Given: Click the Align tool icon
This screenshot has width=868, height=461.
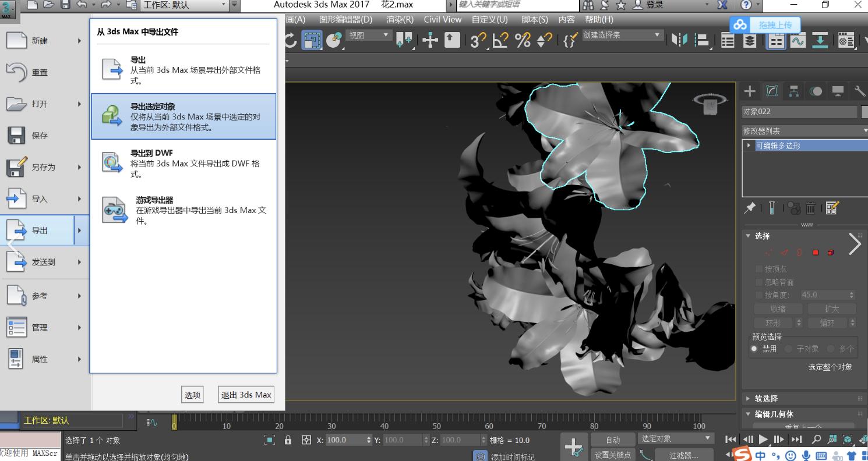Looking at the screenshot, I should tap(703, 40).
